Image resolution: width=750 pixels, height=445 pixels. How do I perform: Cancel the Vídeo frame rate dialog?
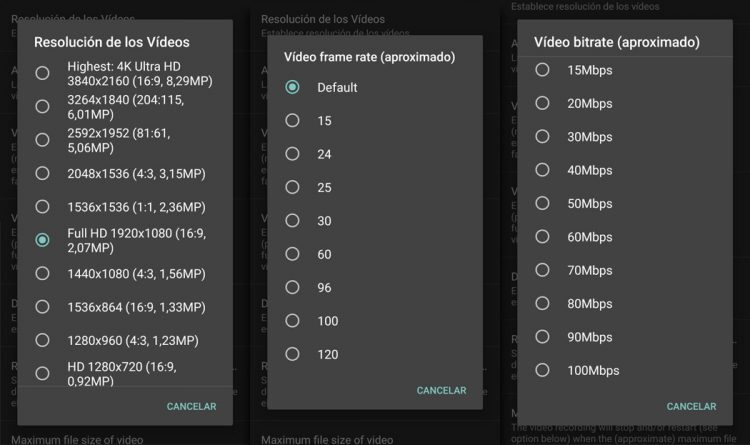441,390
